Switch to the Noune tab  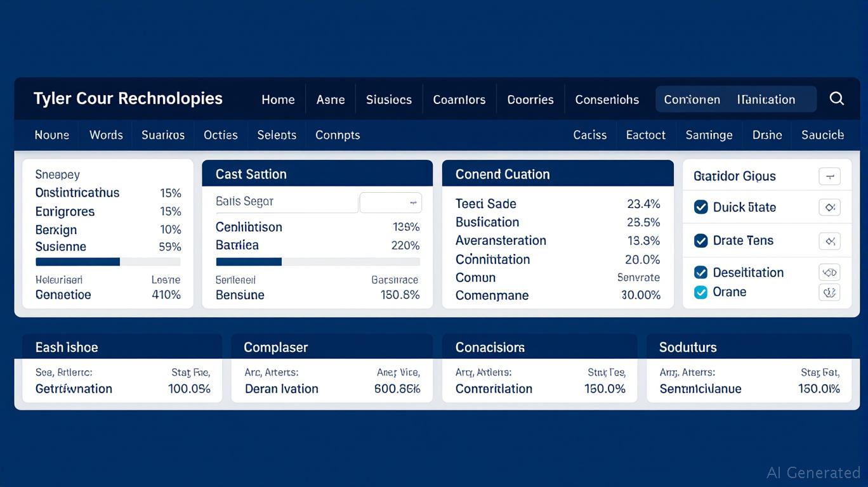tap(52, 135)
